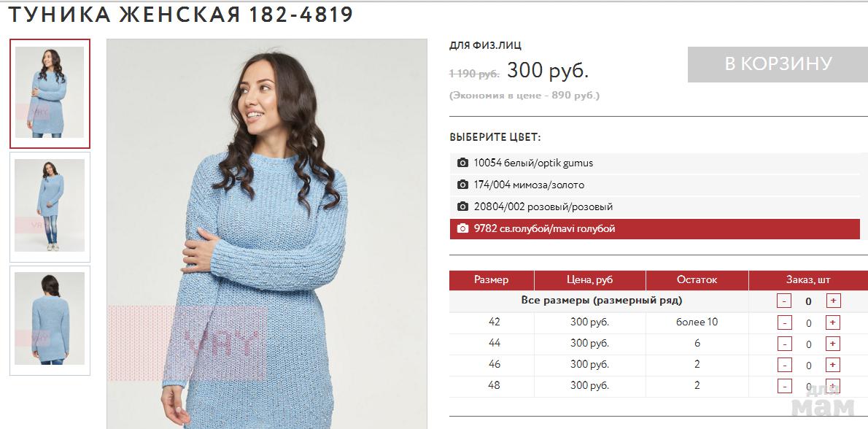Viewport: 868px width, 429px height.
Task: Click camera icon beside 20804/002 розовый/розовый
Action: click(462, 206)
